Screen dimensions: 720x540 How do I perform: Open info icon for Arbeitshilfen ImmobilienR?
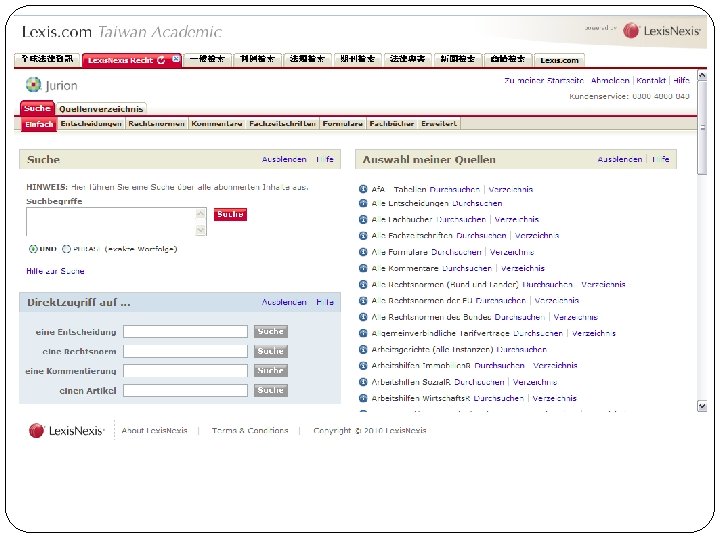point(363,366)
